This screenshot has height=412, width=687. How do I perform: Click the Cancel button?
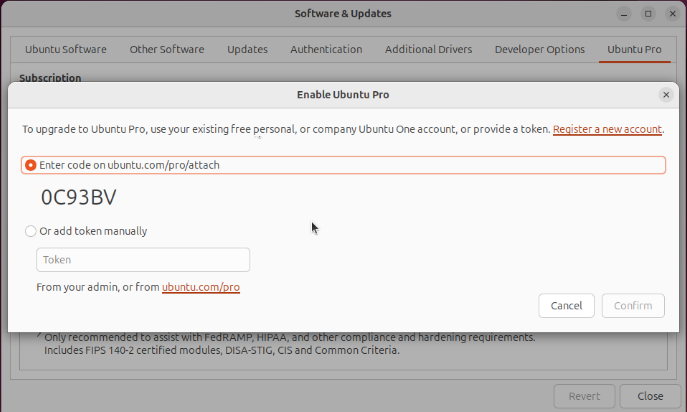pyautogui.click(x=567, y=305)
